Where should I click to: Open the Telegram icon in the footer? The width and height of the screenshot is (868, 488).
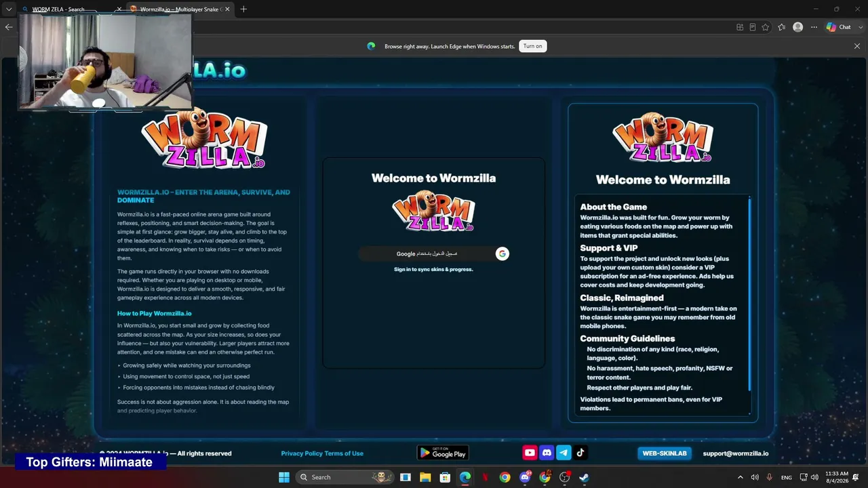[x=564, y=453]
